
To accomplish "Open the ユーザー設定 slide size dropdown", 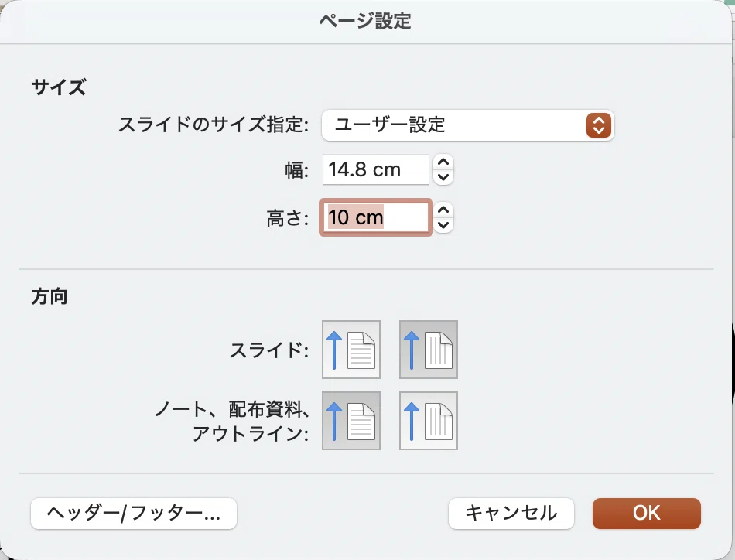I will click(x=468, y=125).
